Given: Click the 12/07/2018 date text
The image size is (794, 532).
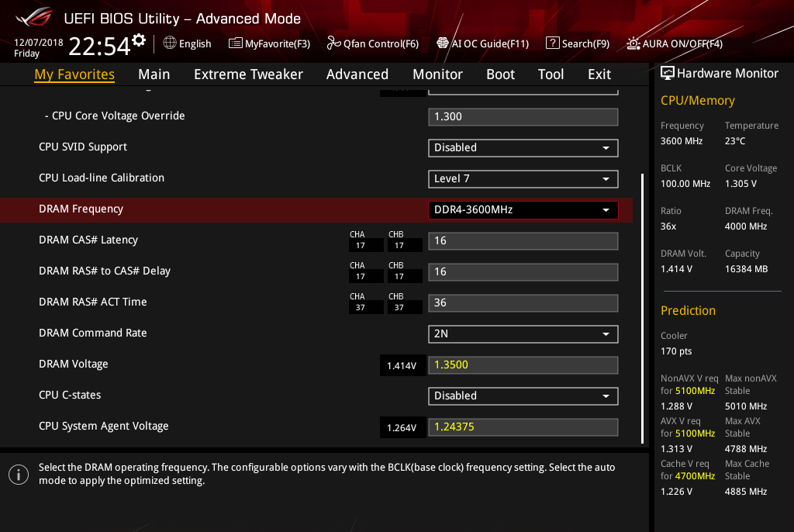Looking at the screenshot, I should [39, 43].
